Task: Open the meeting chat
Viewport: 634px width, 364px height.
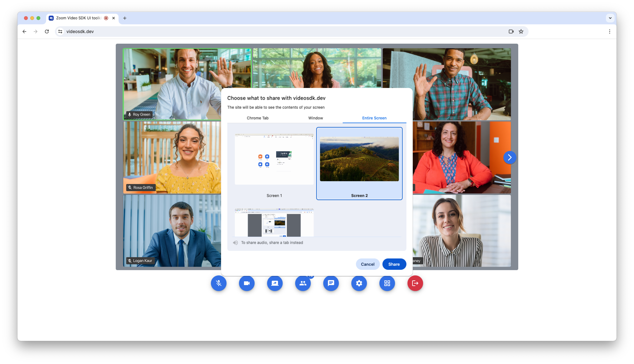Action: pos(331,283)
